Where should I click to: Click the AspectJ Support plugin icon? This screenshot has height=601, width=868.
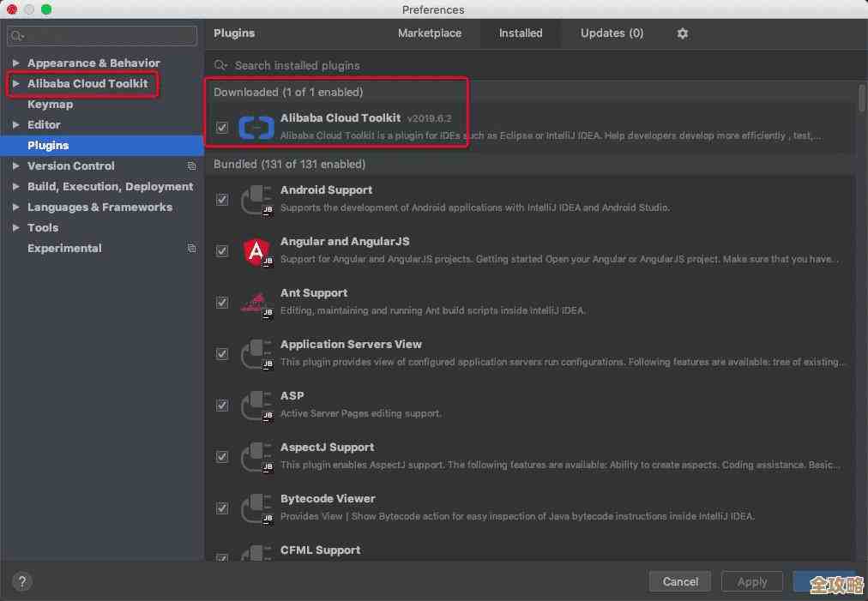tap(256, 456)
